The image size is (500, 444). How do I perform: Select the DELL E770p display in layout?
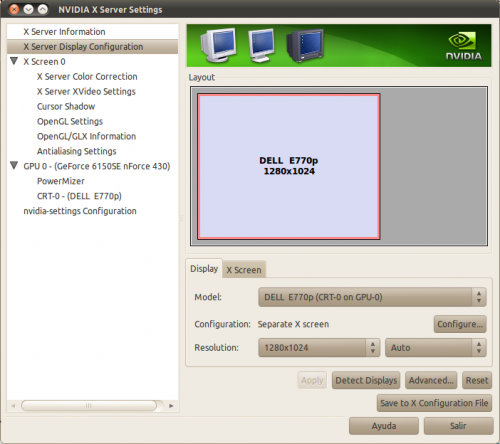coord(289,166)
